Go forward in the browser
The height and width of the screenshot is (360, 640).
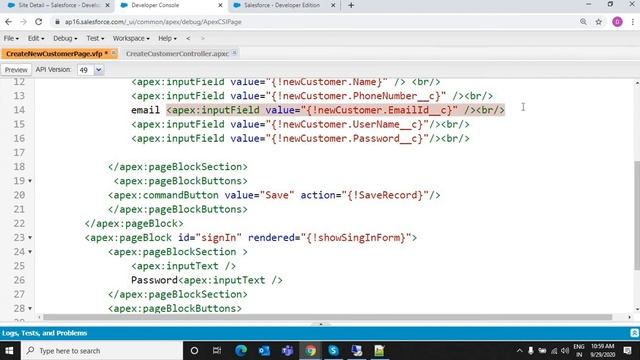coord(23,22)
